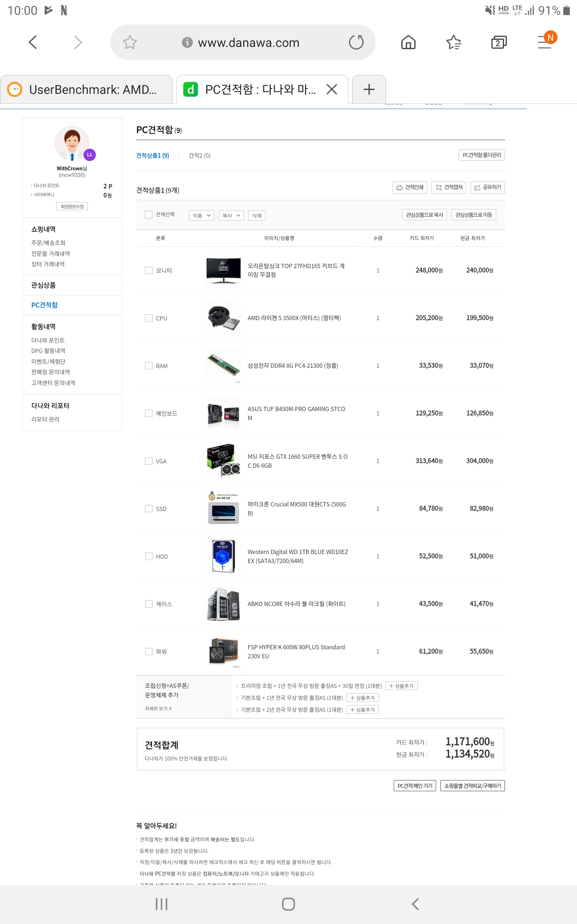Image resolution: width=577 pixels, height=924 pixels.
Task: Select the VGA row checkbox
Action: 149,461
